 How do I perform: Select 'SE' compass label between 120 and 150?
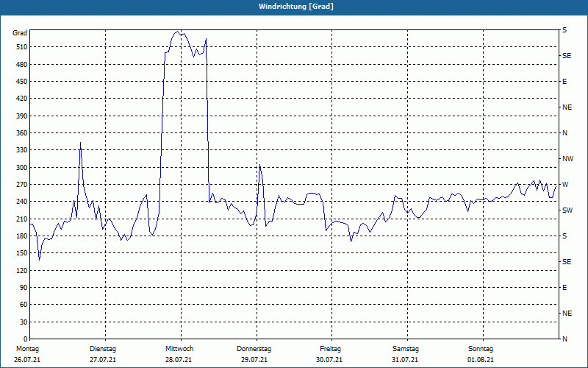point(567,261)
